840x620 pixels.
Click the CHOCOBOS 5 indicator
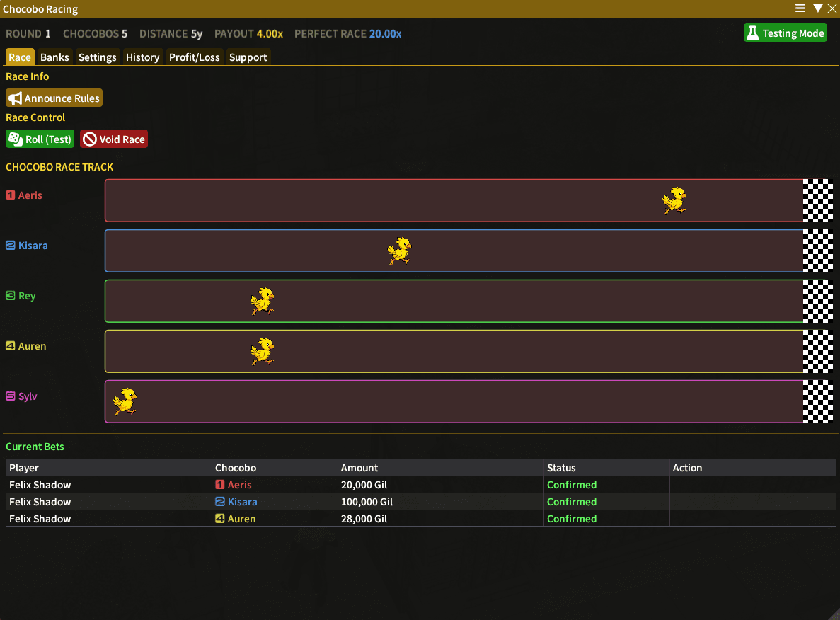coord(96,34)
